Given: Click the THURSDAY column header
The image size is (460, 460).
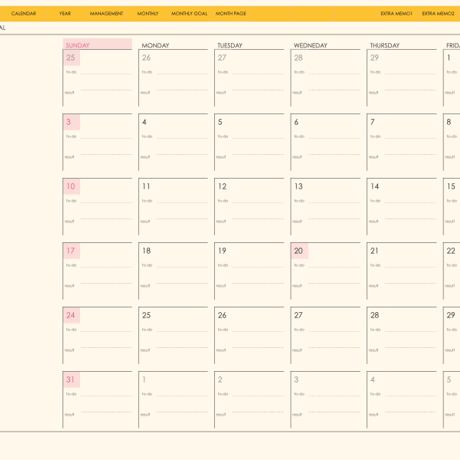Looking at the screenshot, I should [x=385, y=45].
